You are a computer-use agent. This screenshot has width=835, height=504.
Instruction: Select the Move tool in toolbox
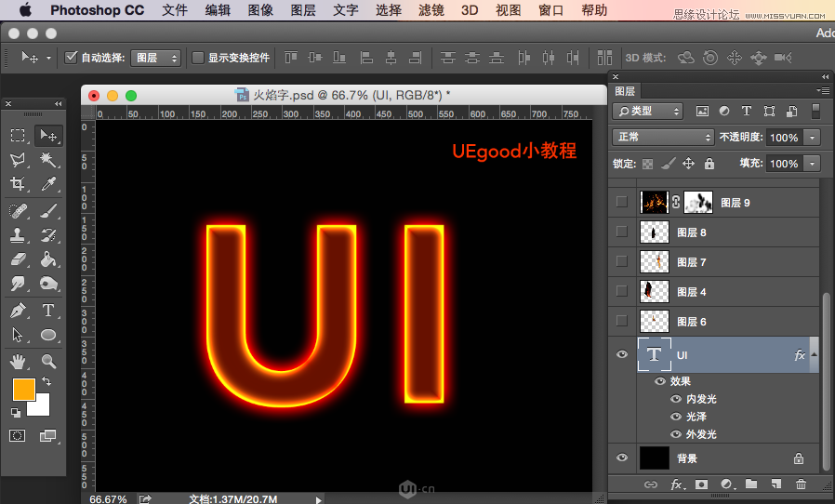tap(48, 136)
